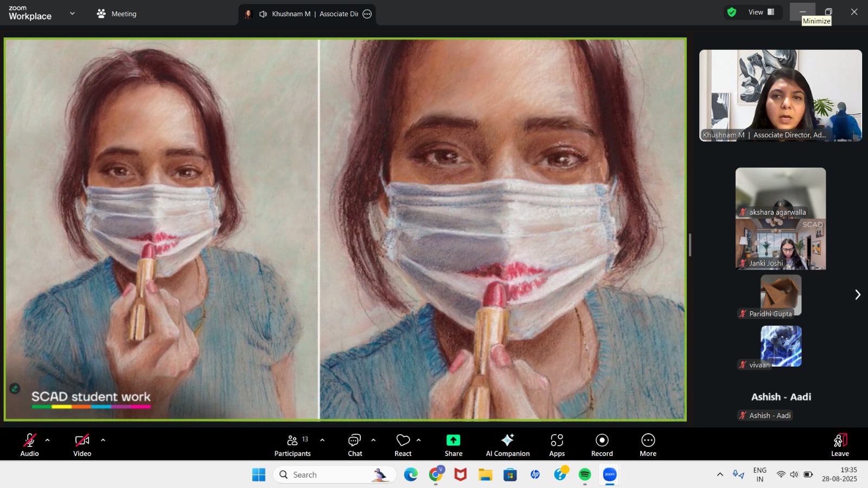This screenshot has width=868, height=488.
Task: Unmute microphone with Audio button
Action: click(x=29, y=440)
